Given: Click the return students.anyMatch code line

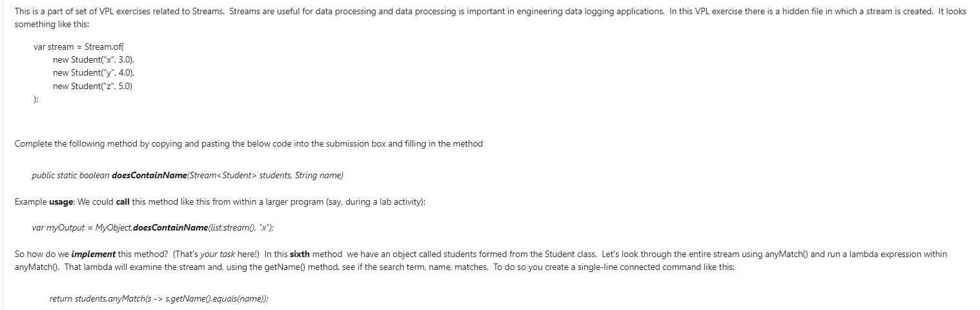Looking at the screenshot, I should 159,298.
